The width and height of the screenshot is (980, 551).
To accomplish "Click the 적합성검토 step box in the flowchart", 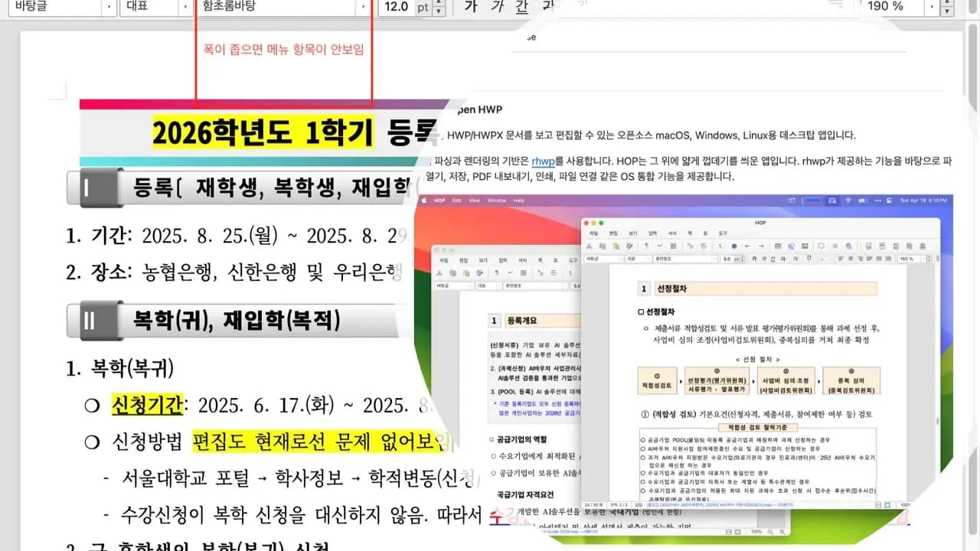I will 658,380.
